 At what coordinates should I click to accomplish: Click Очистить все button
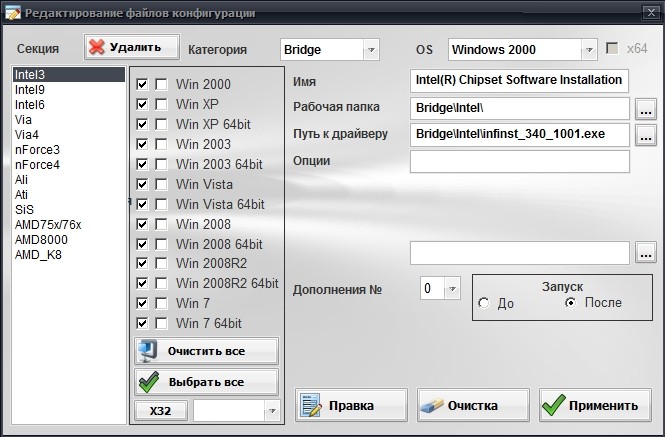coord(207,351)
